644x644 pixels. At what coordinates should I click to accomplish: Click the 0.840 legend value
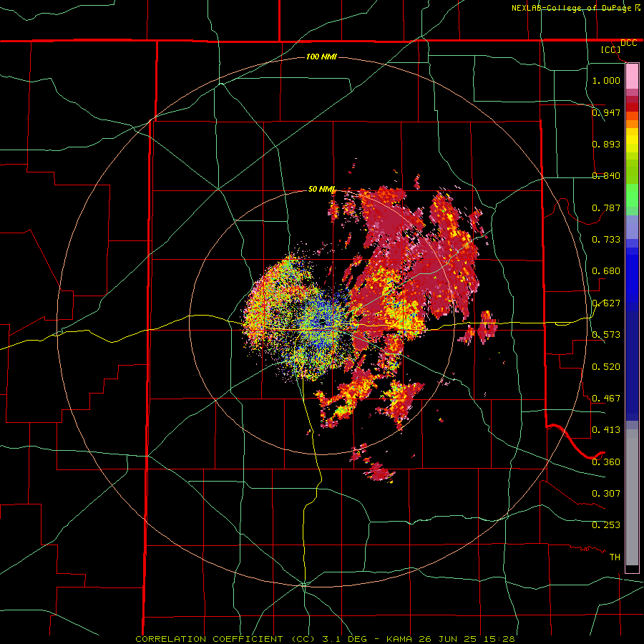(606, 175)
